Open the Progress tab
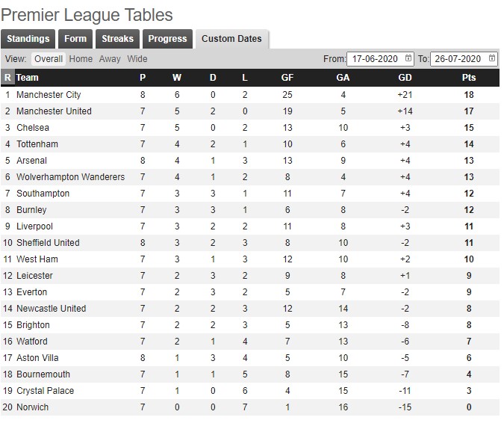504x432 pixels. point(167,39)
